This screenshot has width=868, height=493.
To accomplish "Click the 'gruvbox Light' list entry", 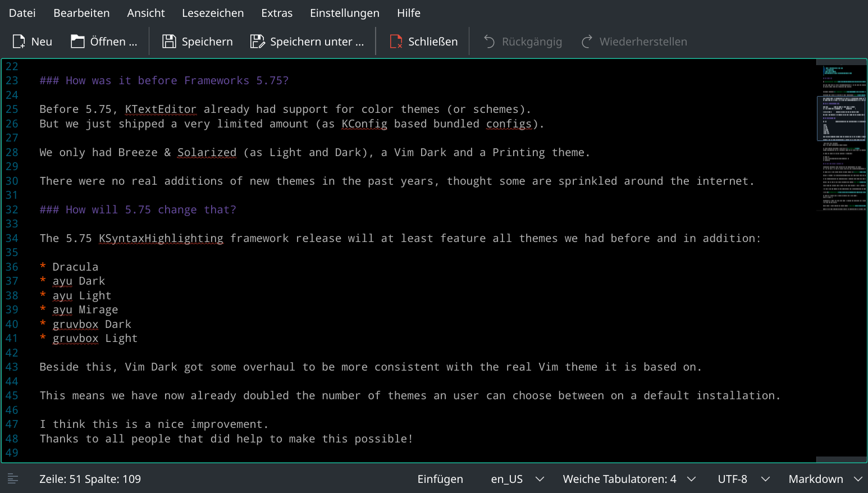I will pyautogui.click(x=95, y=338).
